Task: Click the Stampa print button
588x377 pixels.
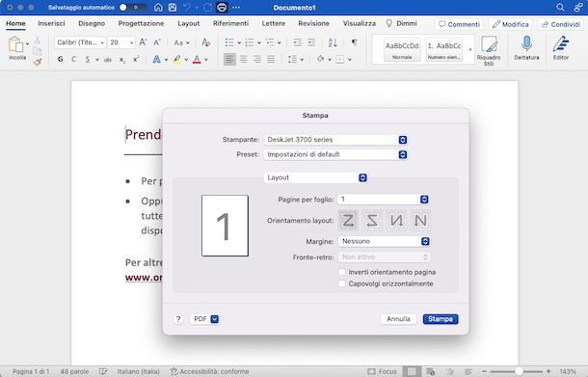Action: point(441,319)
